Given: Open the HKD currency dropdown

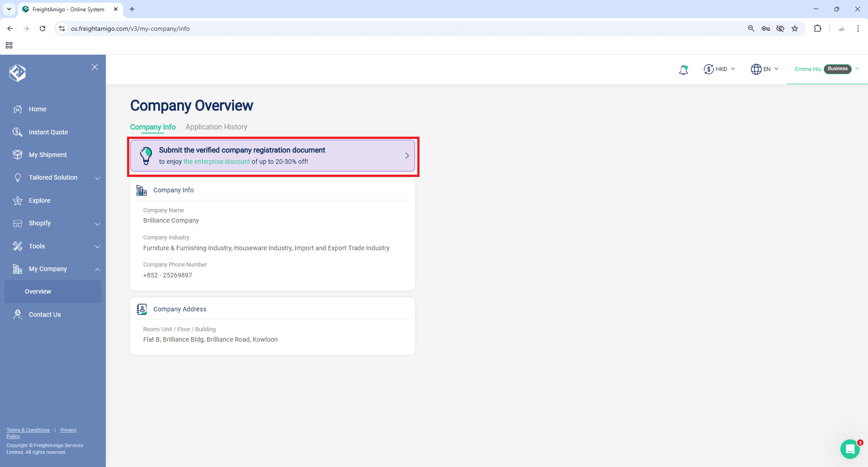Looking at the screenshot, I should (x=720, y=69).
